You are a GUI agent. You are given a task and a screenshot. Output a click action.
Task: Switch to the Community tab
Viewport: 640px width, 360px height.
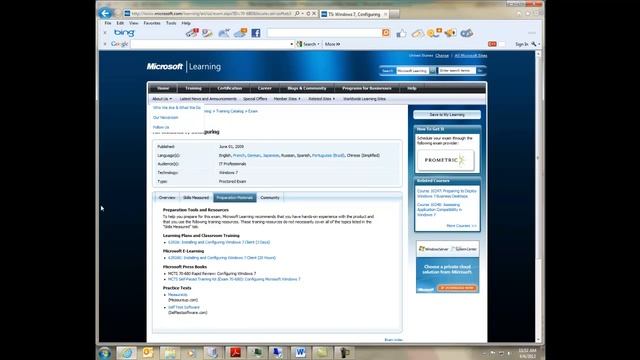[270, 198]
